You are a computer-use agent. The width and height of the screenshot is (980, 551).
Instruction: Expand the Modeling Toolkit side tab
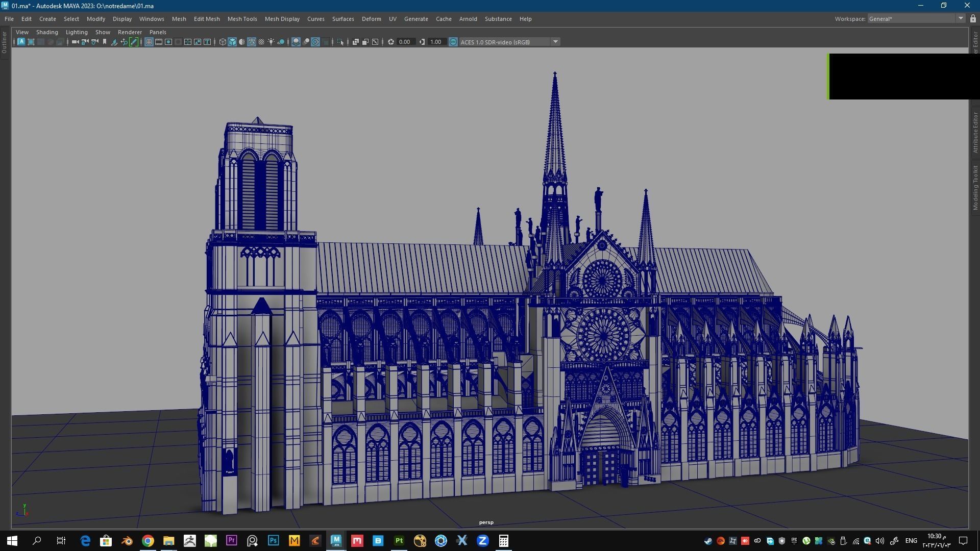pos(975,187)
